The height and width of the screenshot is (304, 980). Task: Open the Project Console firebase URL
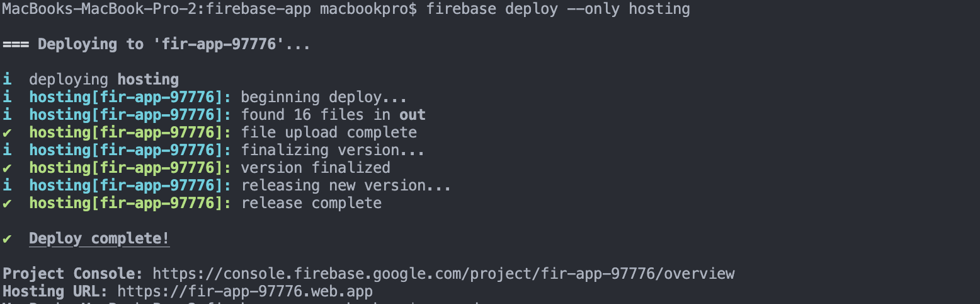[x=443, y=274]
